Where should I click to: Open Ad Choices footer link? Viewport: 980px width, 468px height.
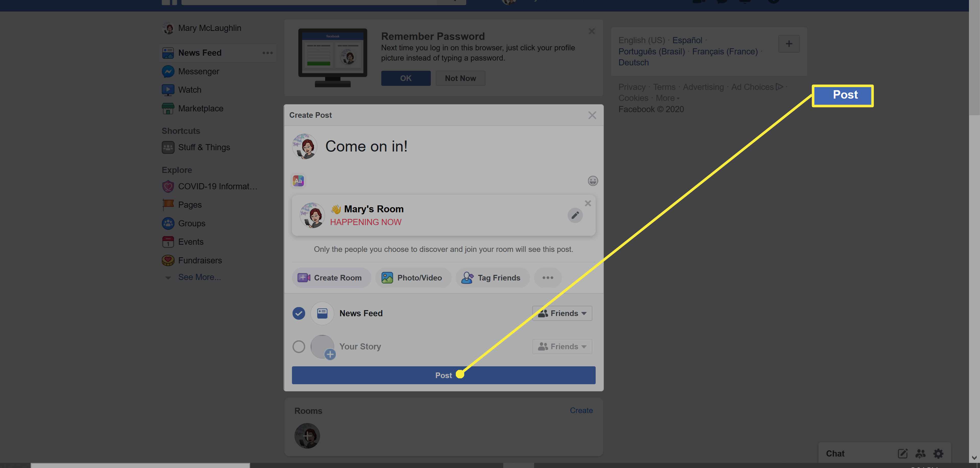click(x=757, y=87)
